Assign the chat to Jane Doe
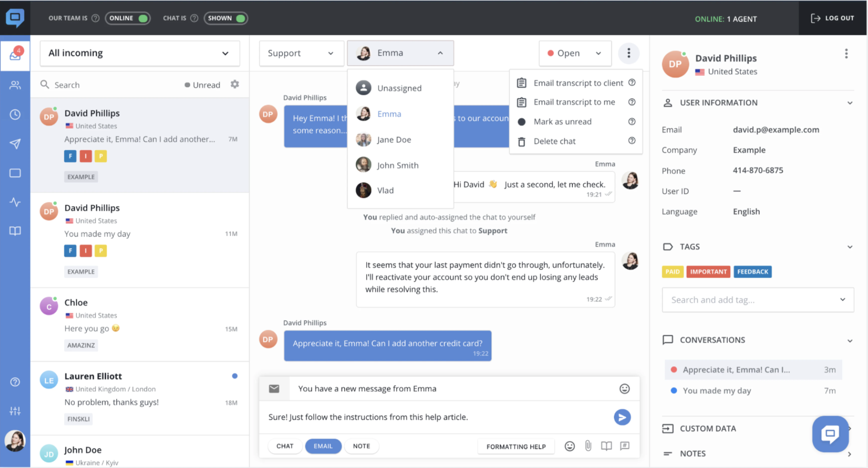The image size is (868, 468). point(394,139)
